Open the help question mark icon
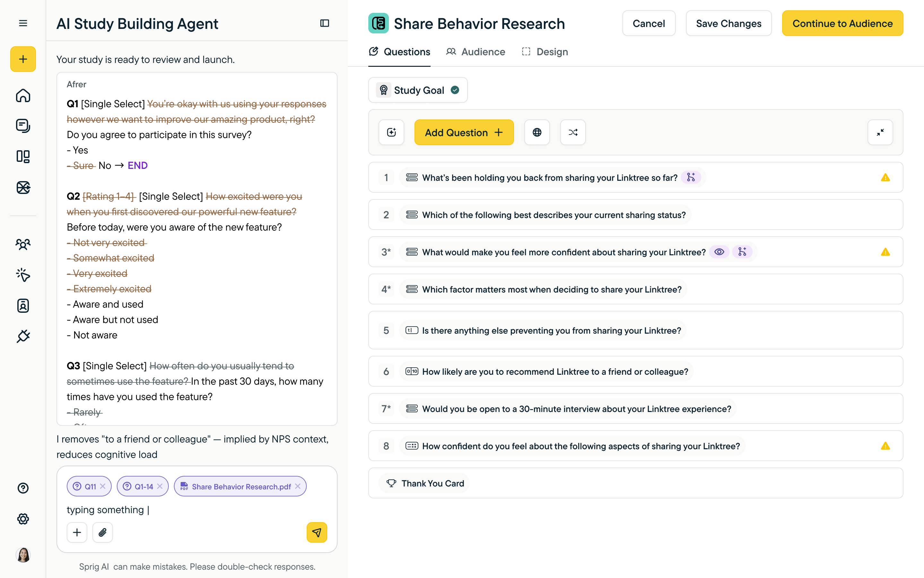 tap(23, 488)
